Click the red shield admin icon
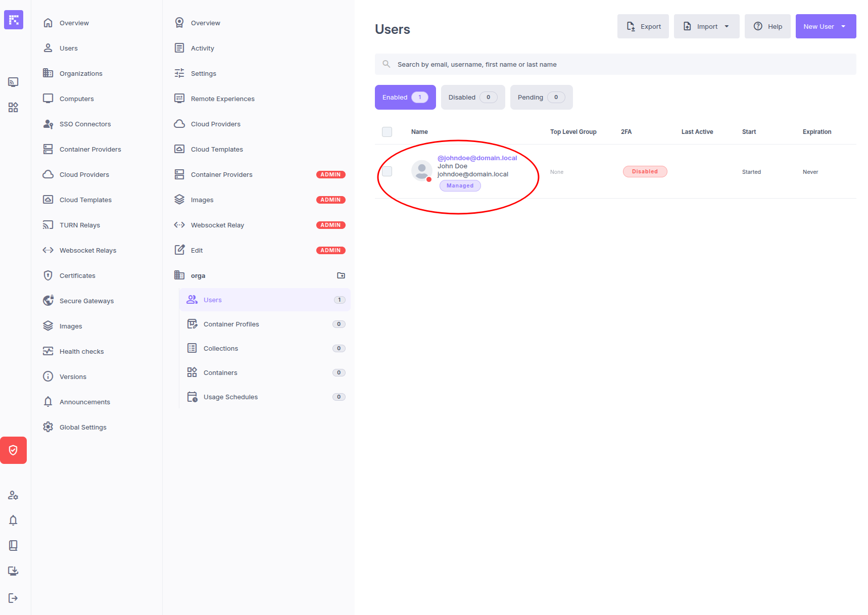The height and width of the screenshot is (615, 868). tap(13, 450)
